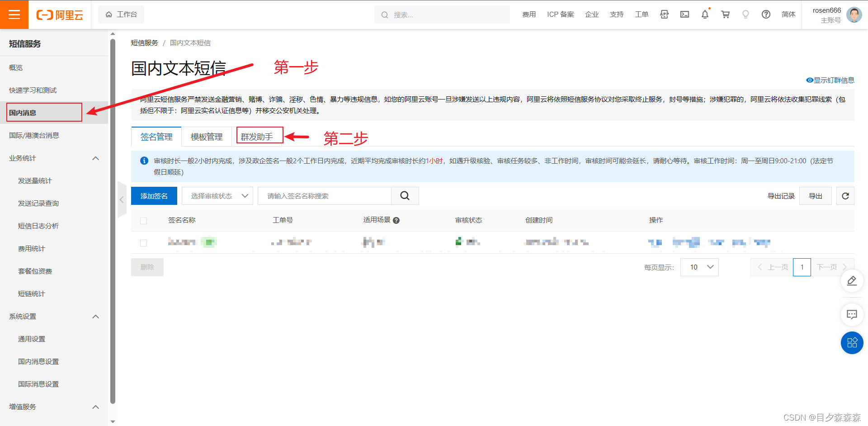This screenshot has height=426, width=868.
Task: Go to 下一页 next page
Action: pos(832,267)
